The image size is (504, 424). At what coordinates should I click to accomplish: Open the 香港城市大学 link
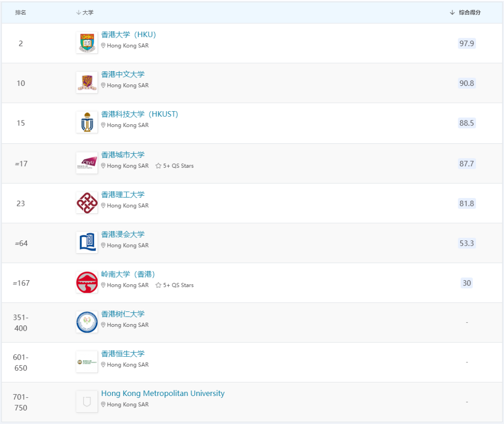[123, 155]
